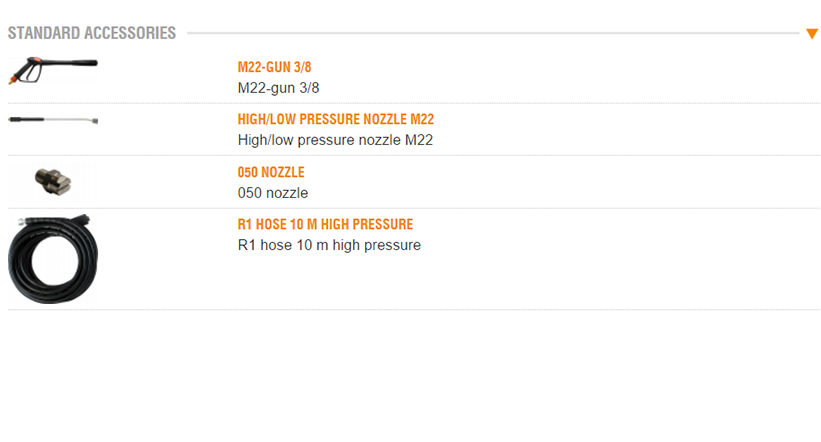Select the 'R1 hose 10 m high pressure' description

coord(329,245)
